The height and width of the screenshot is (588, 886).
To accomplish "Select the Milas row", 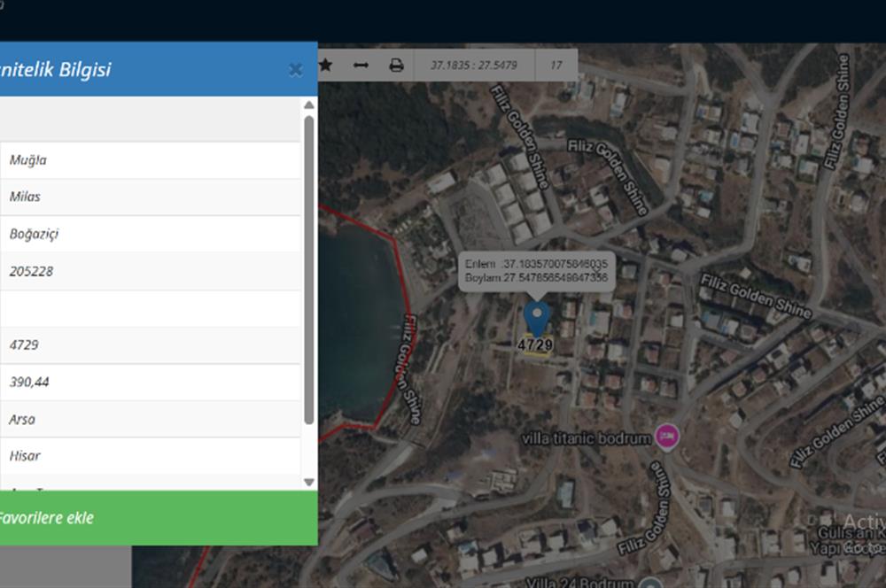I will point(150,197).
